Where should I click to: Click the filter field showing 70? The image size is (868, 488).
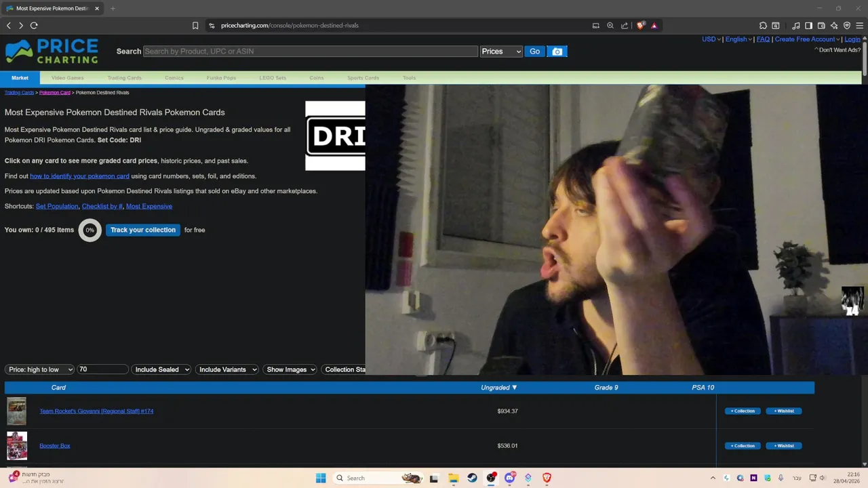pyautogui.click(x=102, y=369)
